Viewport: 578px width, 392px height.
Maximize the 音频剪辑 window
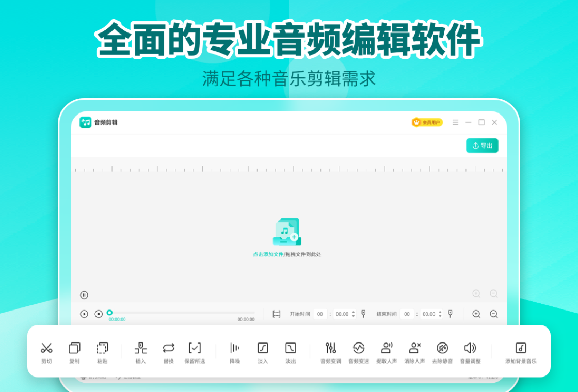(481, 122)
